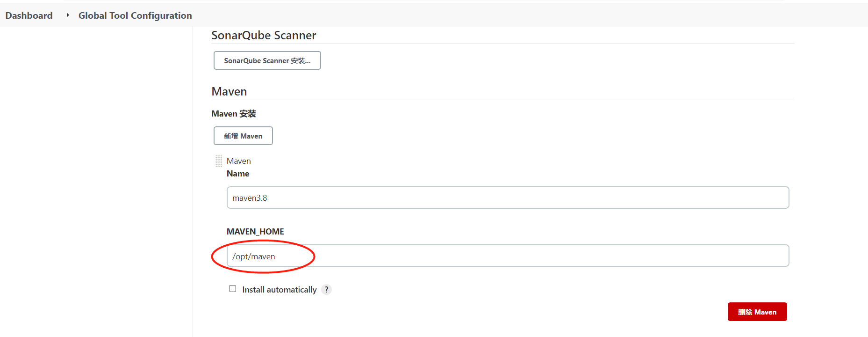Click the MAVEN_HOME field label
868x337 pixels.
255,232
